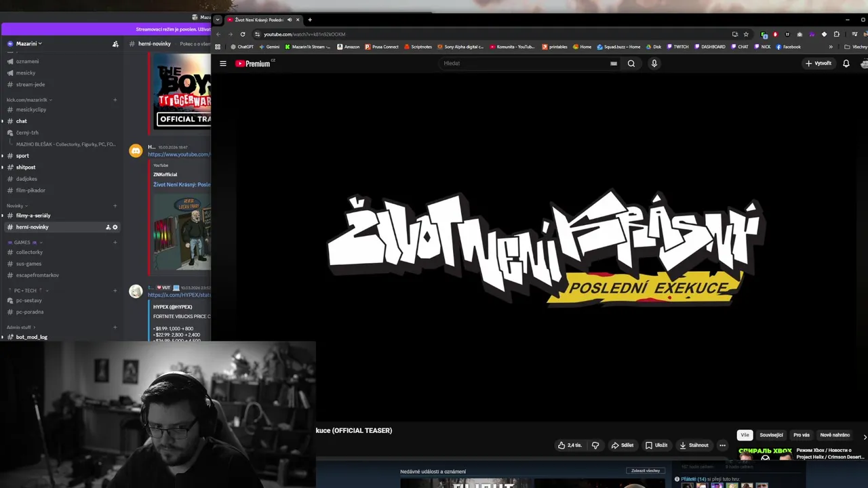Click the Stáhnout download button
The height and width of the screenshot is (488, 868).
pos(694,445)
